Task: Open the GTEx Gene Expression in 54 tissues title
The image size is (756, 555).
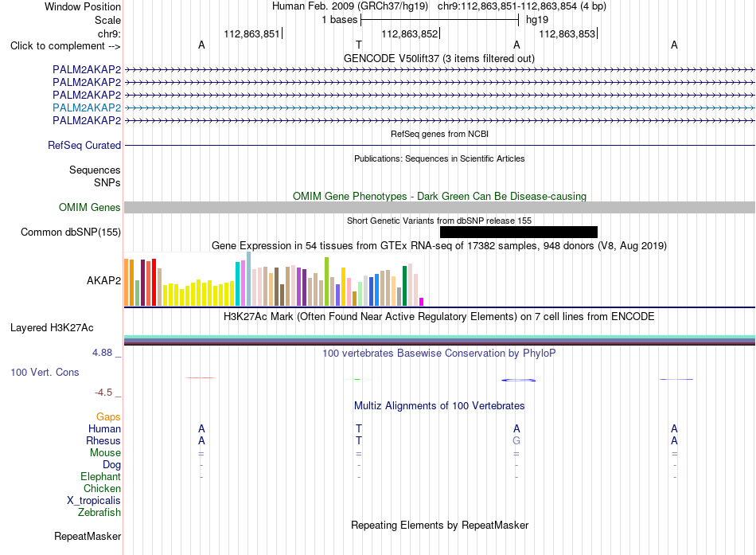Action: [x=439, y=245]
